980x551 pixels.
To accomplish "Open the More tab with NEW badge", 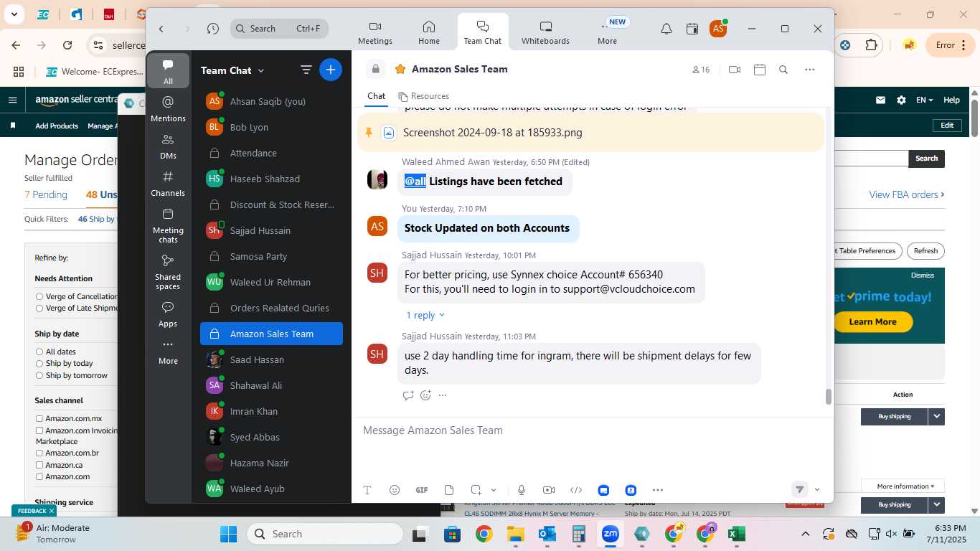I will 607,32.
